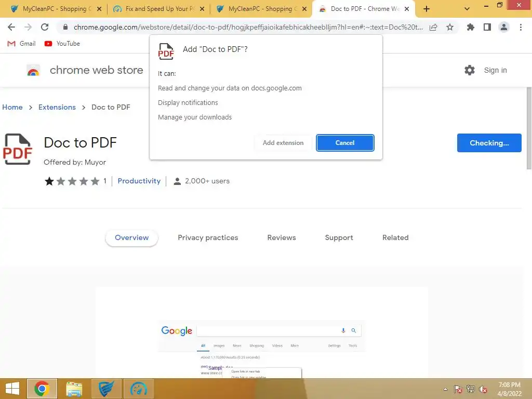Click the extension screenshot preview
532x399 pixels.
pos(262,332)
